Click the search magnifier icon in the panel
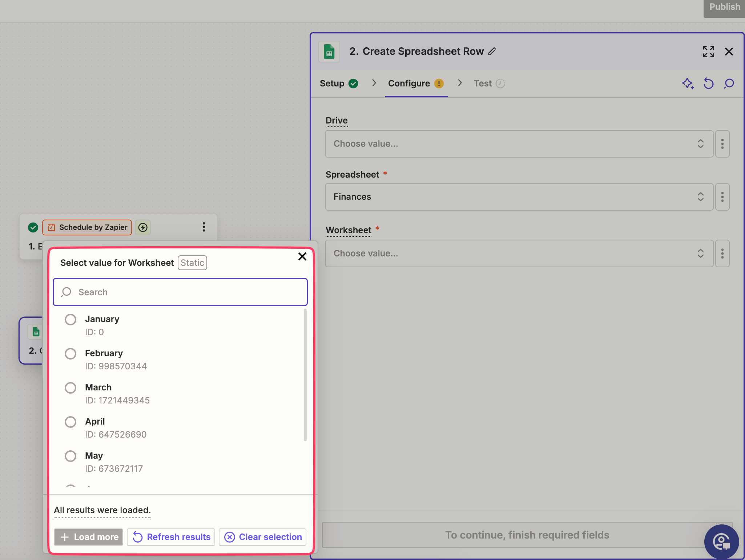Viewport: 745px width, 560px height. [x=729, y=84]
